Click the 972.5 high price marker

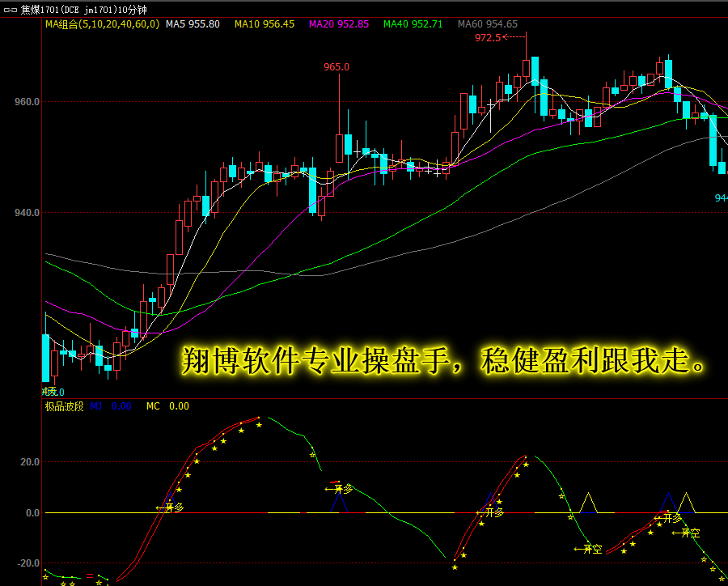tap(488, 38)
